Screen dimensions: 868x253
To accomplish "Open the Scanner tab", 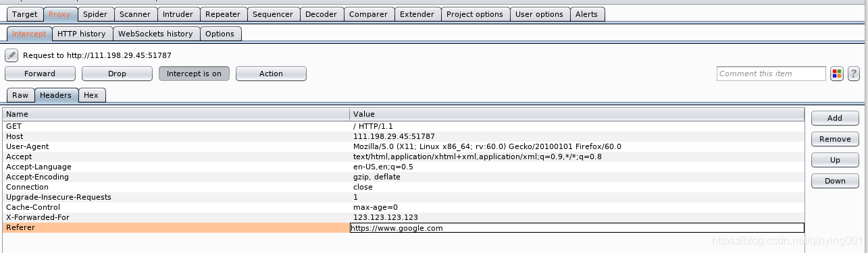I will click(x=135, y=14).
